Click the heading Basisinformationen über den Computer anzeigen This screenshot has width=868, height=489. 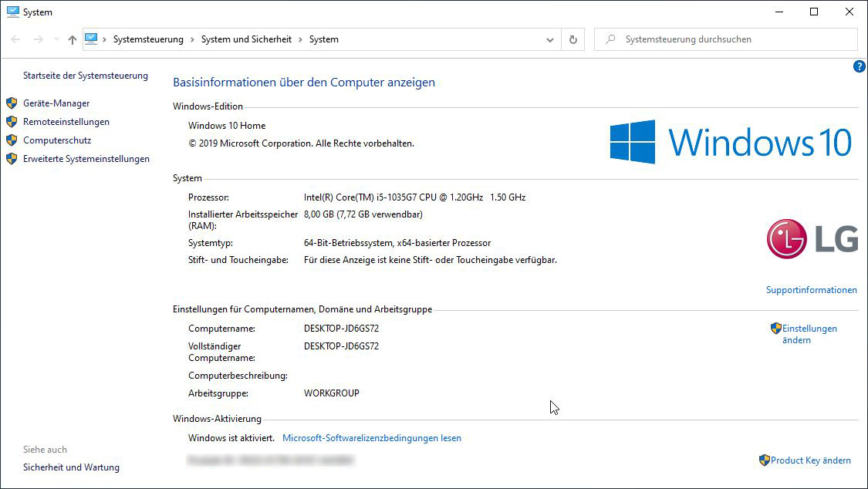click(304, 83)
